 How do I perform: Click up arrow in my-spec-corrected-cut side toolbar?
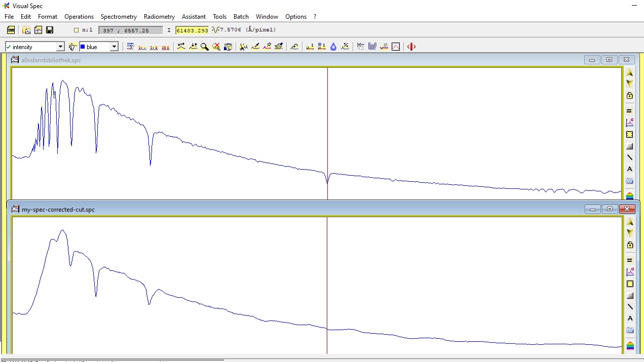click(630, 222)
